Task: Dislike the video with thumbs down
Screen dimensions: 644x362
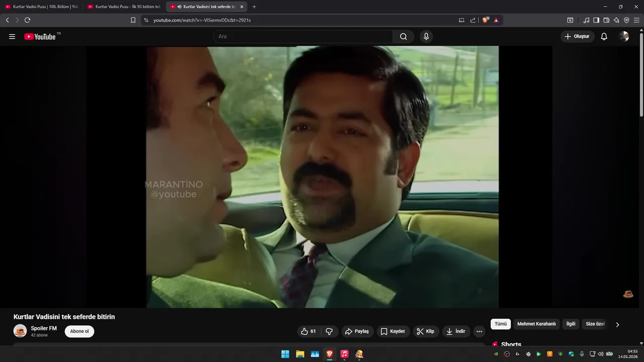Action: tap(330, 331)
